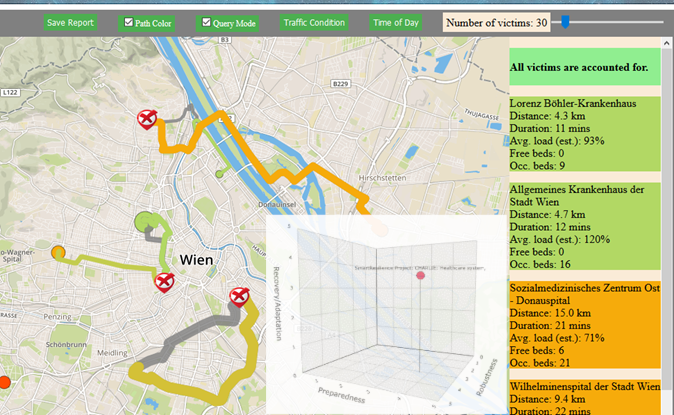
Task: Click the Save Report button
Action: click(x=70, y=23)
